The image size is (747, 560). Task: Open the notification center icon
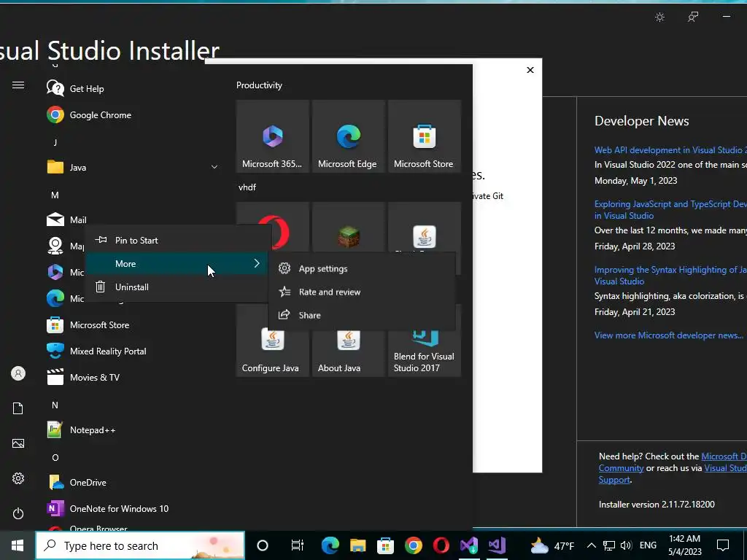click(723, 545)
